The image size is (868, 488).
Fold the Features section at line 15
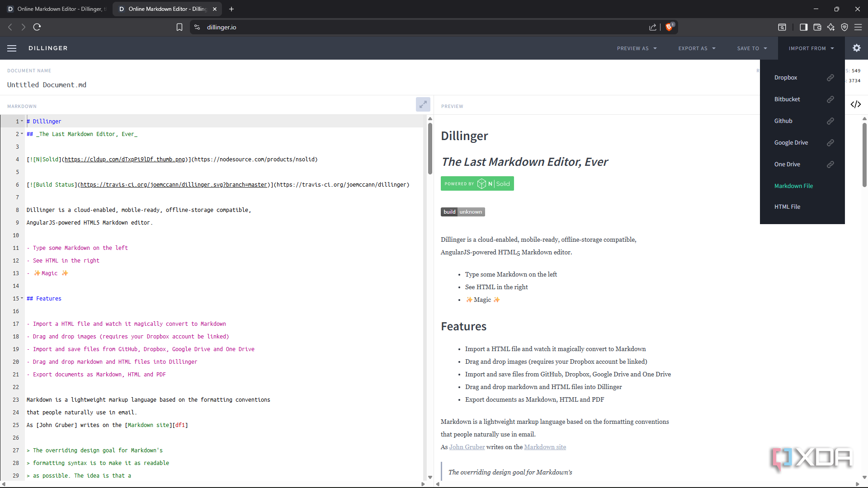pos(22,298)
